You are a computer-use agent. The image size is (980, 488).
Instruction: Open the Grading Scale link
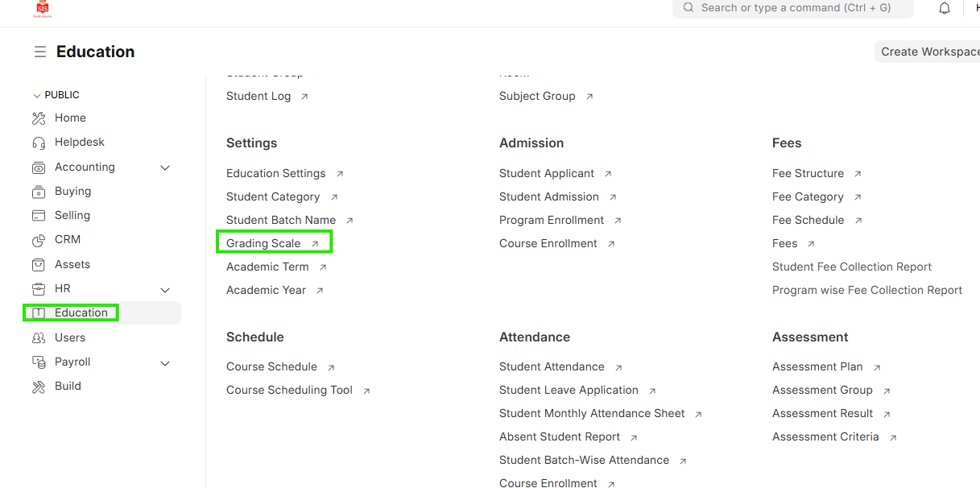[263, 243]
